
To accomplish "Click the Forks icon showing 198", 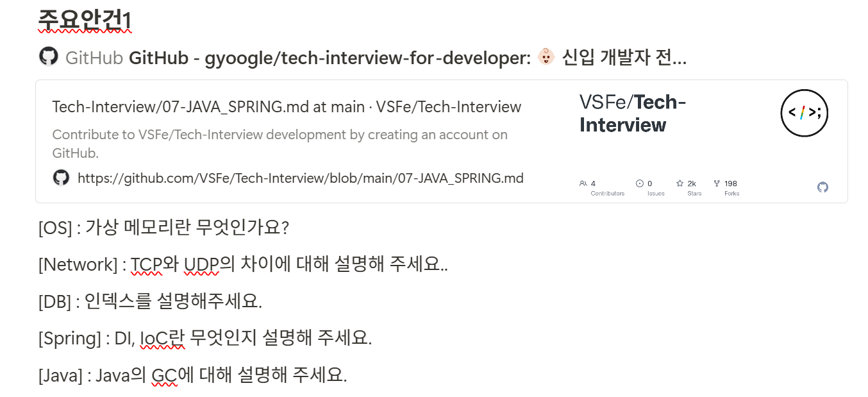I will click(716, 183).
